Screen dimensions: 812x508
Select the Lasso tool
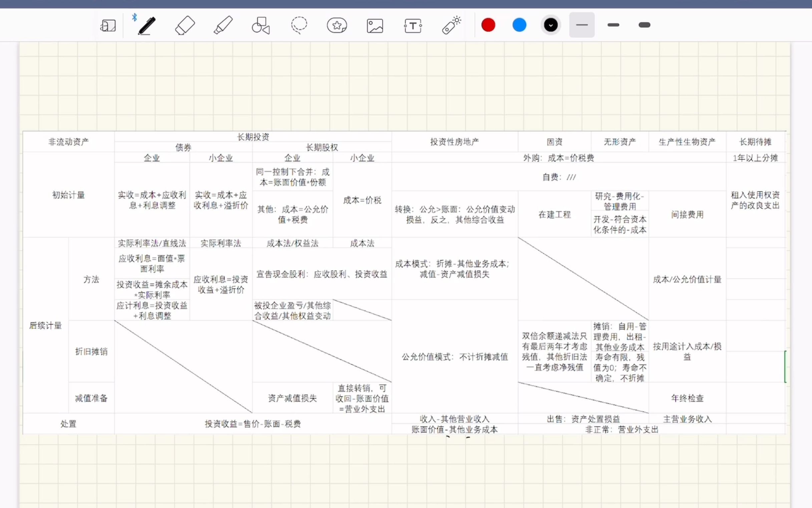coord(299,25)
